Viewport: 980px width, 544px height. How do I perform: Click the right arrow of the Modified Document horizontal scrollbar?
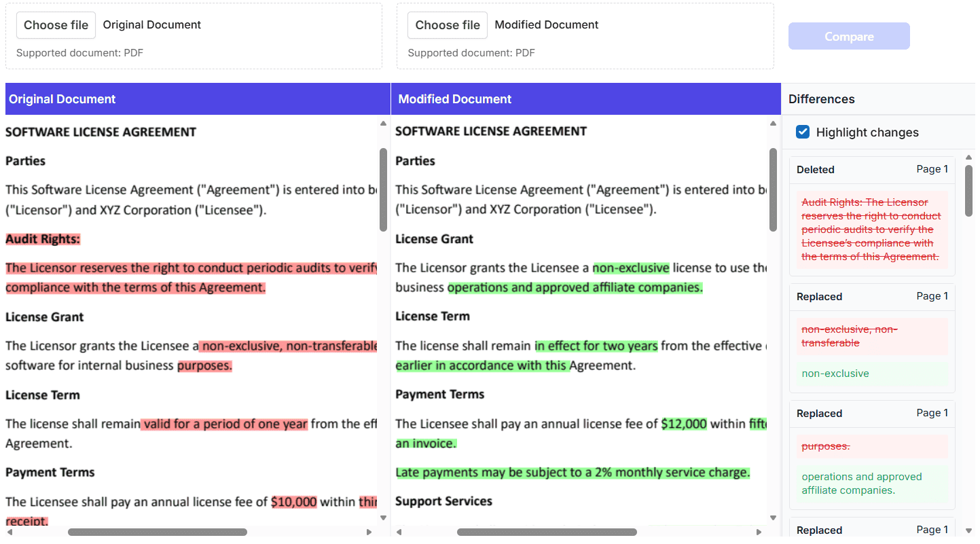click(759, 532)
